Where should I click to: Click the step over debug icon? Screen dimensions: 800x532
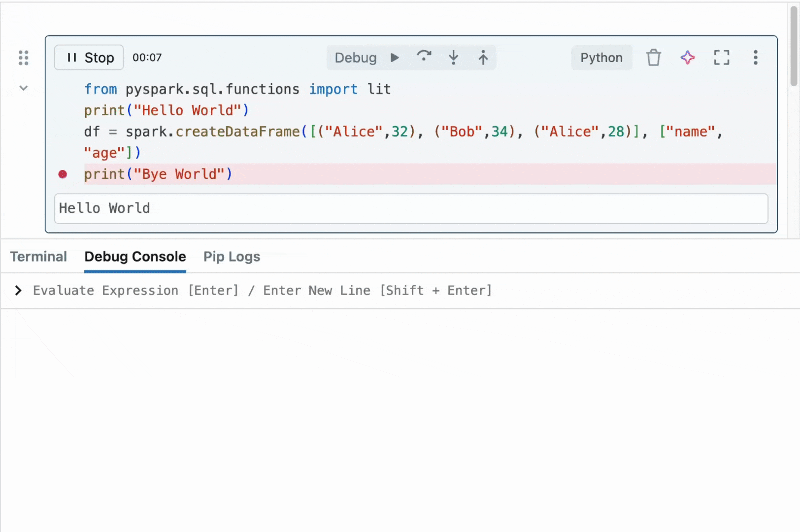(424, 57)
